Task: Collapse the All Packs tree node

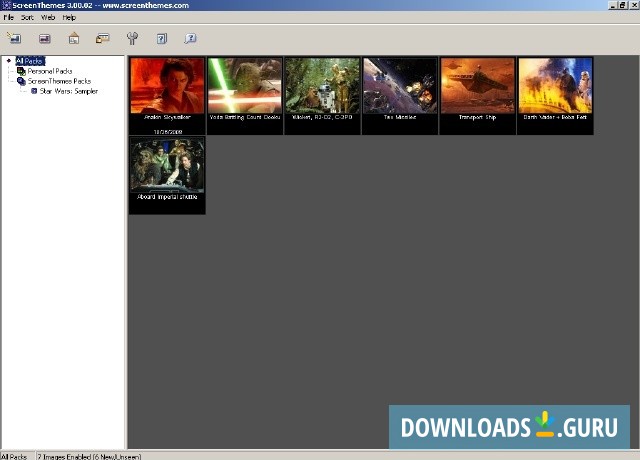Action: (9, 61)
